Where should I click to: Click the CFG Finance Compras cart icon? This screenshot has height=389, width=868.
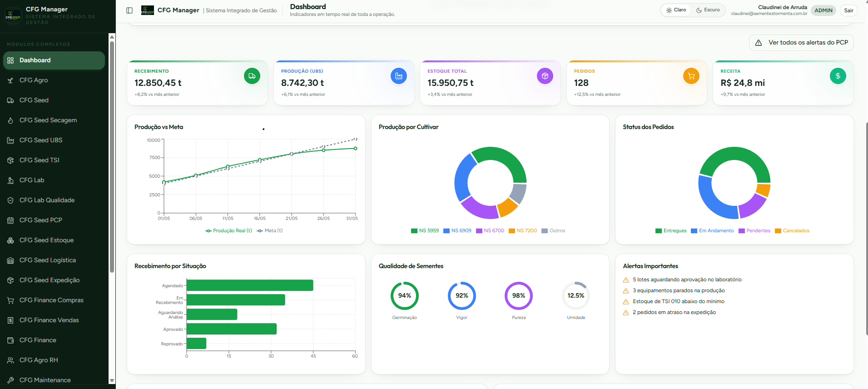tap(10, 300)
